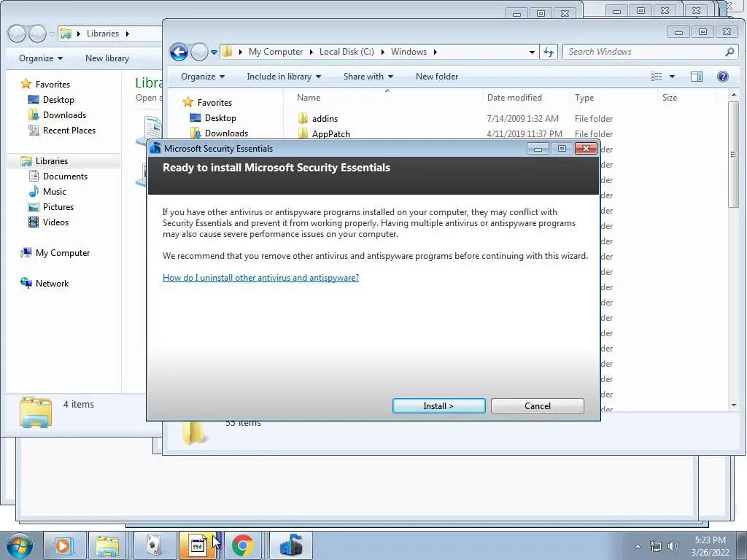The width and height of the screenshot is (747, 560).
Task: Toggle the preview pane icon
Action: point(697,76)
